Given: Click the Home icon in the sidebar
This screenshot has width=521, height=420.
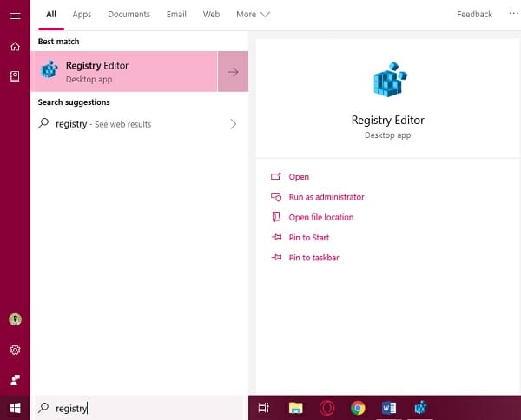Looking at the screenshot, I should pyautogui.click(x=15, y=46).
